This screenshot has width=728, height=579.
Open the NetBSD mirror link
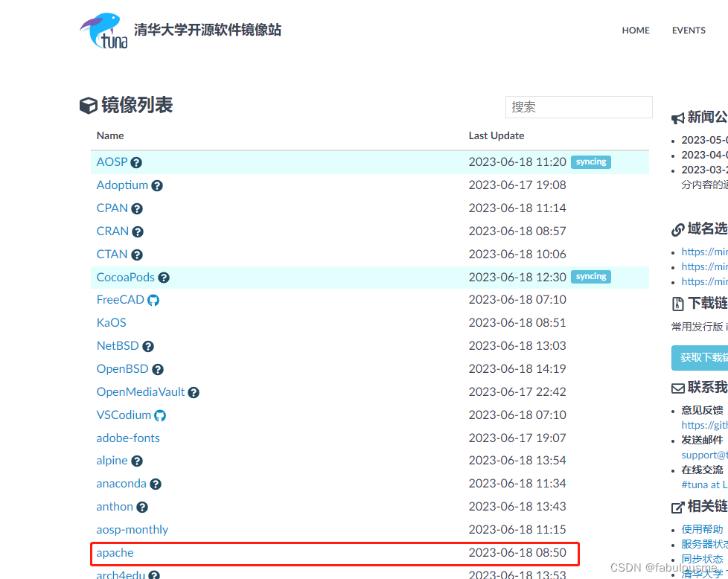118,346
